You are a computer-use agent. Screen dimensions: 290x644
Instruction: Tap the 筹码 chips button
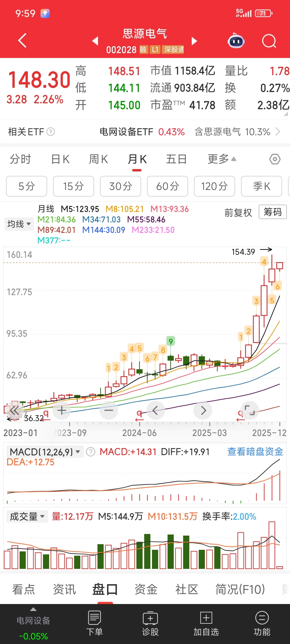pos(273,212)
